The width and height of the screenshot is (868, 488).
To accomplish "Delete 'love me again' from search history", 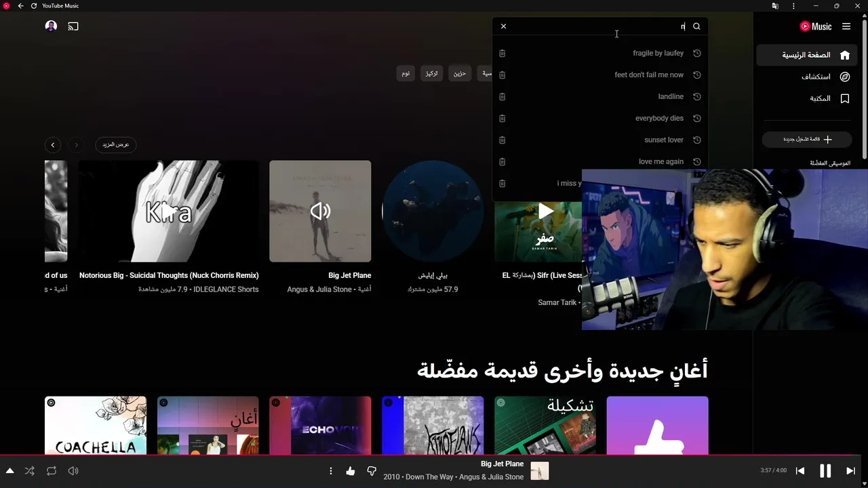I will (502, 162).
